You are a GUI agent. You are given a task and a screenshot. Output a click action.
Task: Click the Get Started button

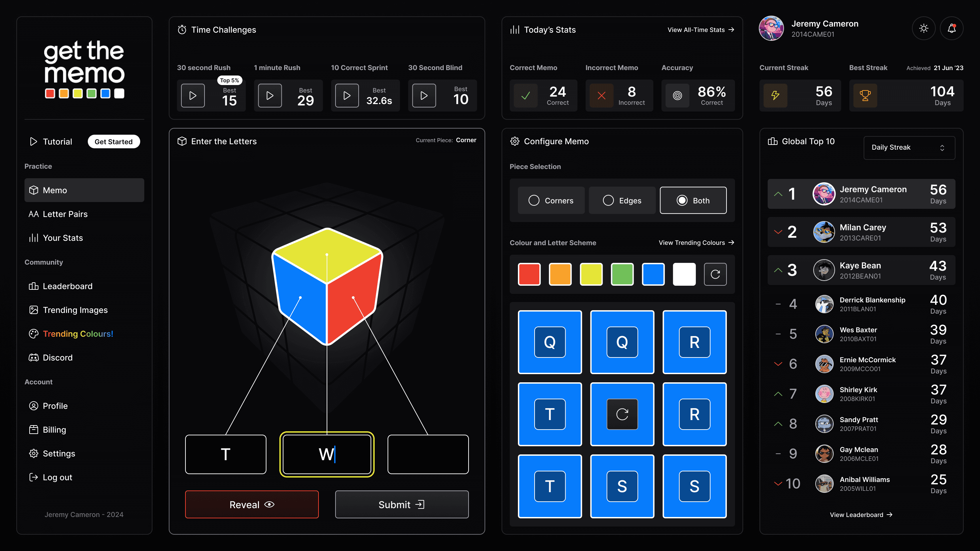click(114, 141)
